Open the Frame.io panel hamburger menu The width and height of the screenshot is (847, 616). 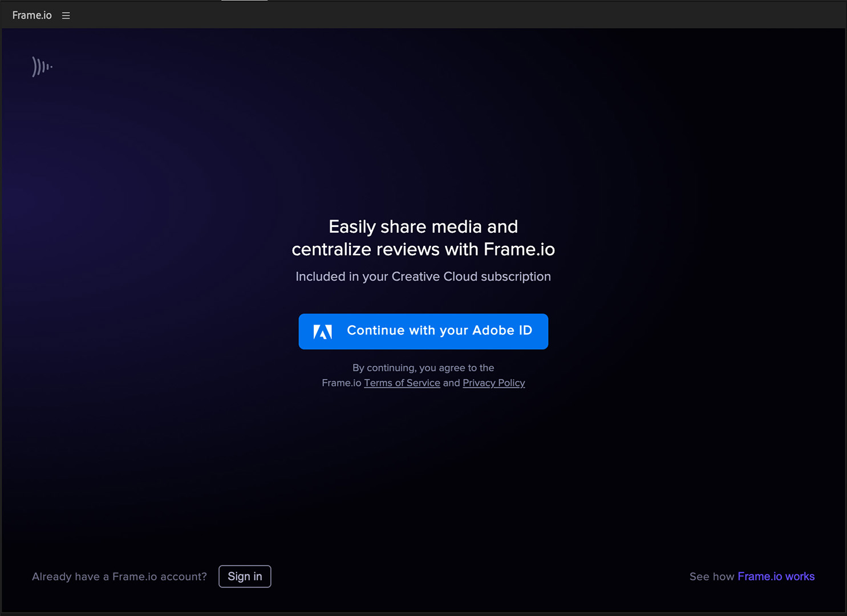(66, 16)
